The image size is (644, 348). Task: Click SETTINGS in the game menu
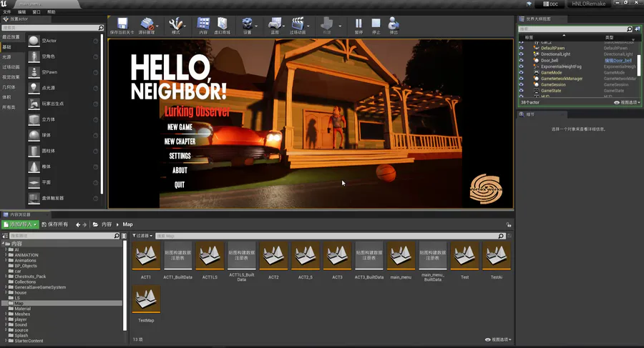180,156
